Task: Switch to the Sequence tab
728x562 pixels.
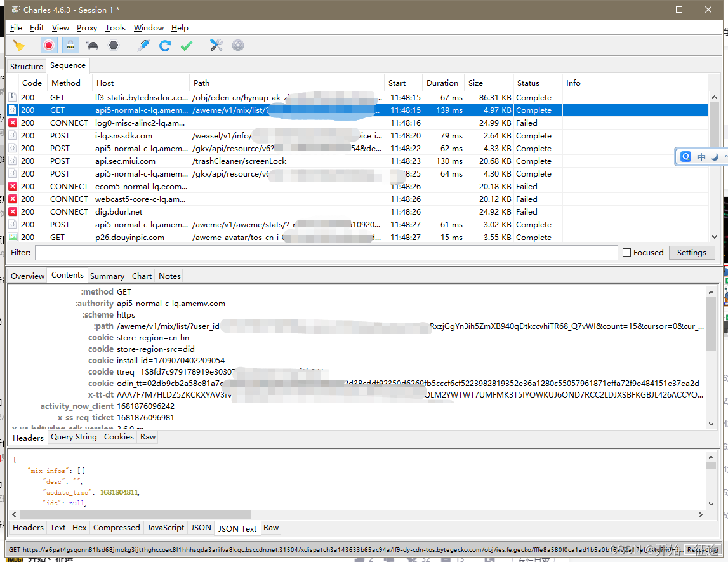Action: [x=68, y=65]
